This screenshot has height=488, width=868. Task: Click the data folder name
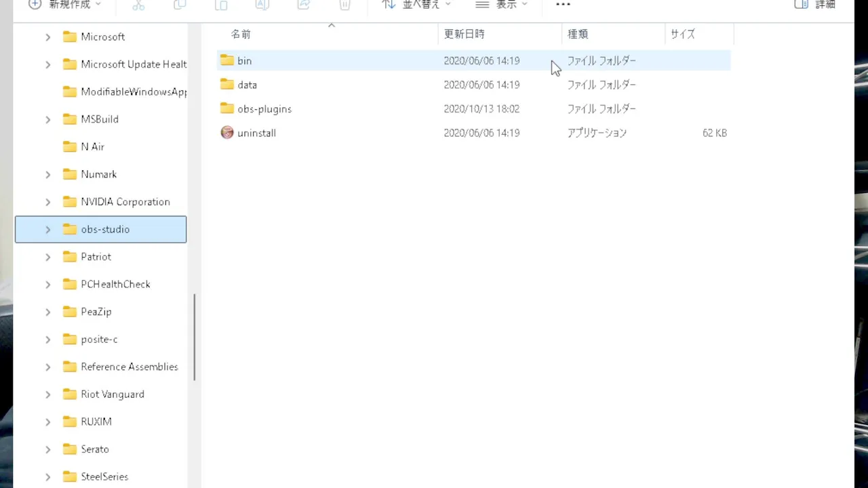(247, 85)
